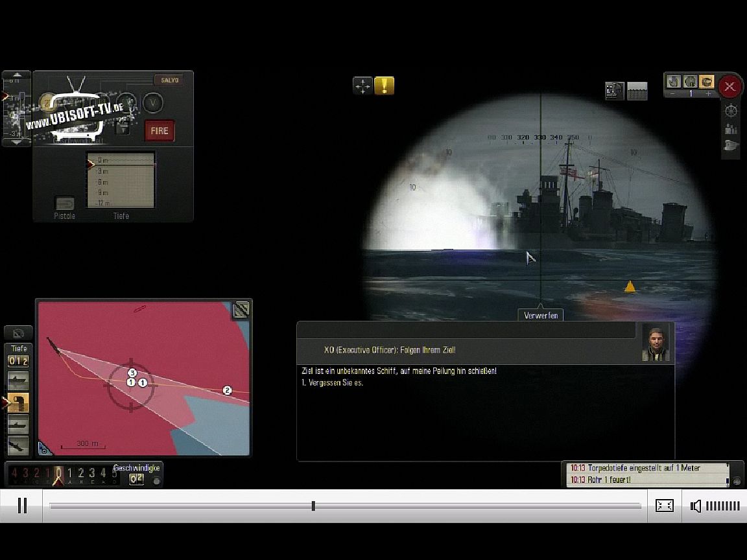Click the down arrow on the depth strip

point(17,142)
